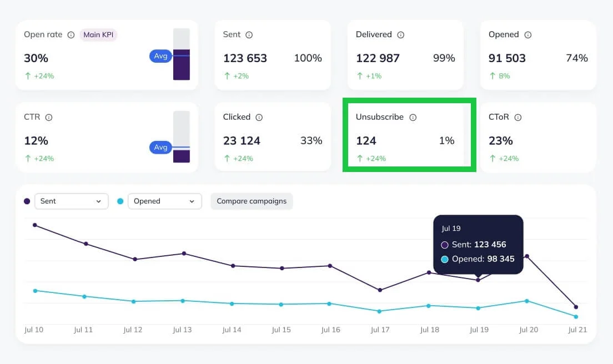
Task: Click the Open rate vertical bar gauge
Action: [x=182, y=54]
